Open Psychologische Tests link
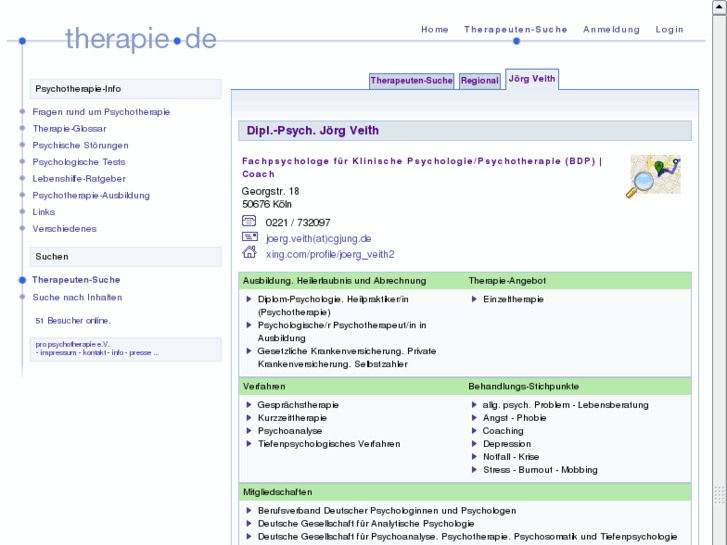 pos(79,162)
